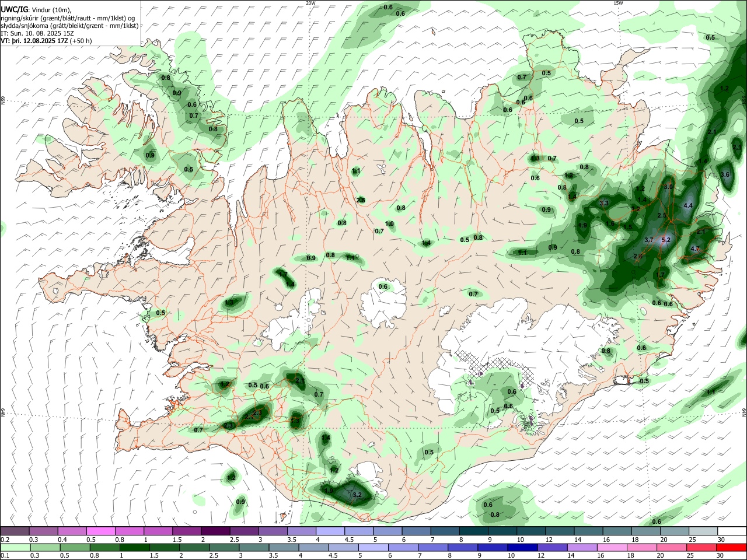The width and height of the screenshot is (747, 560).
Task: Select the 3.3 precipitation label
Action: pos(604,203)
